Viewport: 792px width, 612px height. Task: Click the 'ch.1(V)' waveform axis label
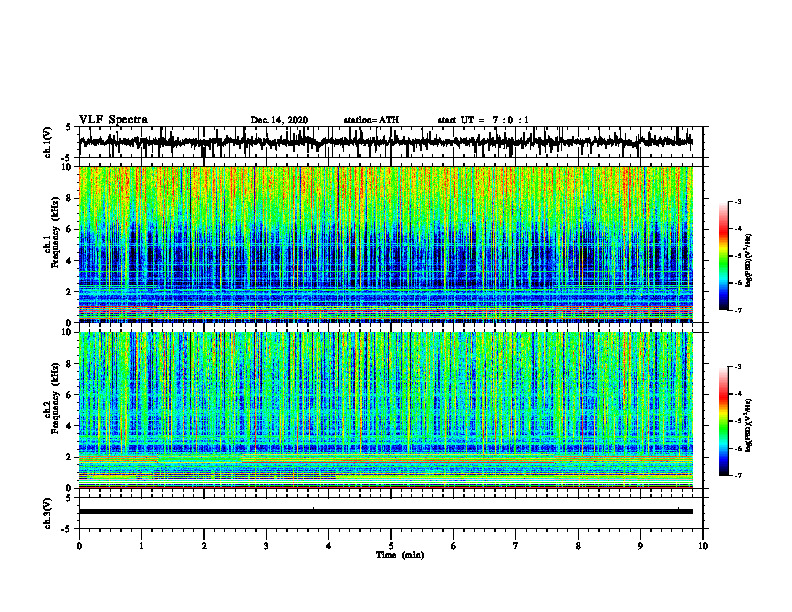[48, 142]
